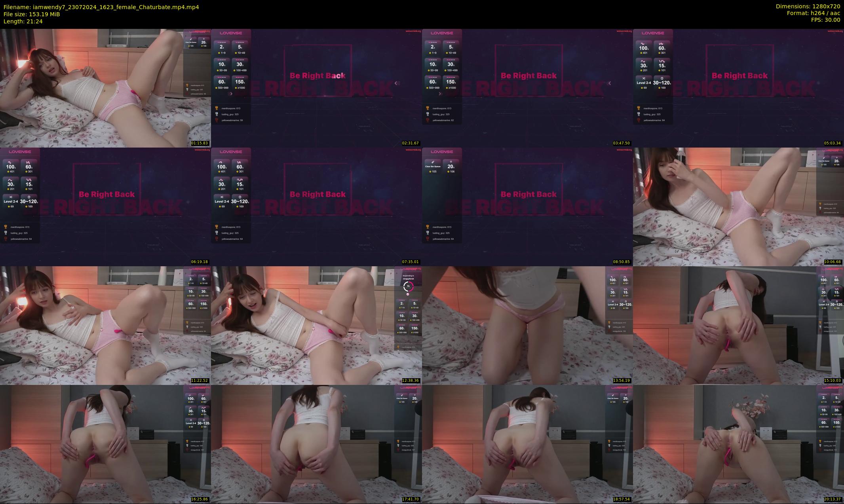844x504 pixels.
Task: Open the thumbnail stamped 06:19.18
Action: coord(105,207)
